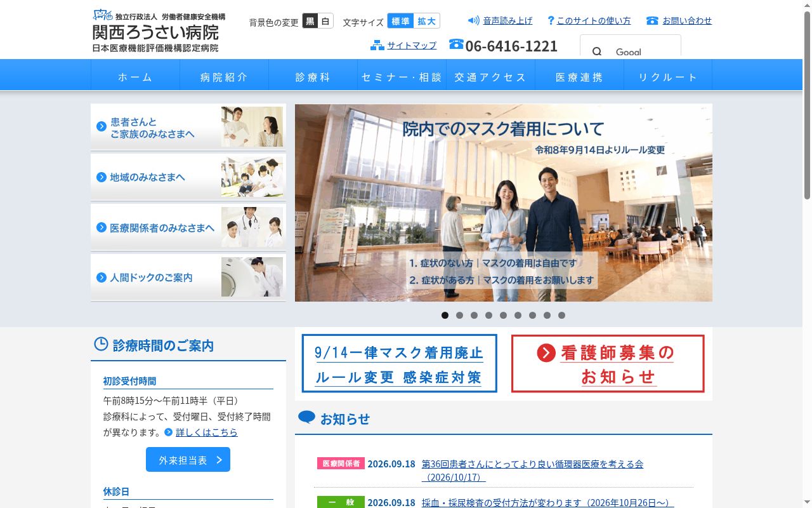Select the fifth carousel dot
The height and width of the screenshot is (508, 812).
(x=503, y=315)
